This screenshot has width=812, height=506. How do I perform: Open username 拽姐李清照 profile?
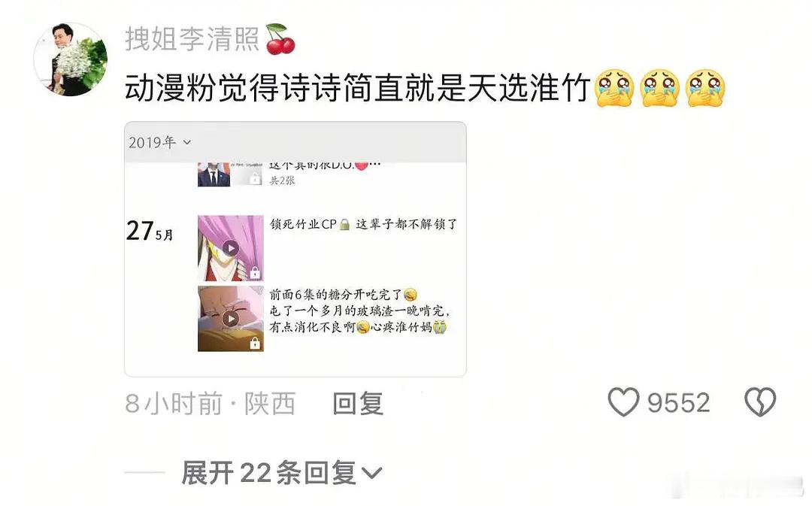(192, 39)
